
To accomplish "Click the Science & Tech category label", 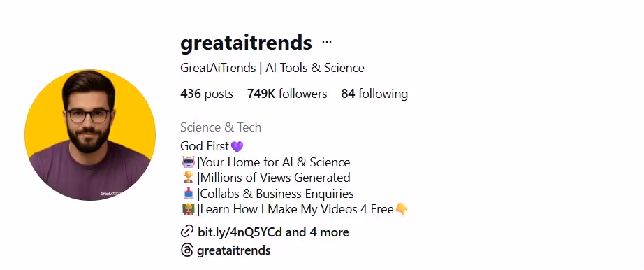I will [221, 127].
